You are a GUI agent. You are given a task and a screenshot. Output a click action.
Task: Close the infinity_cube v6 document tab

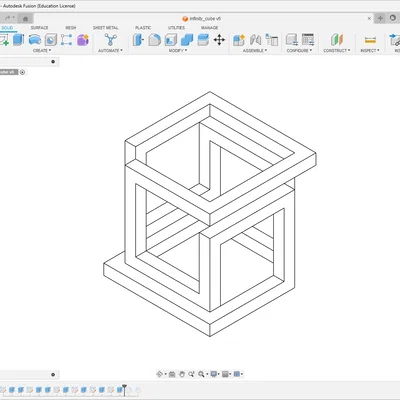tap(369, 18)
